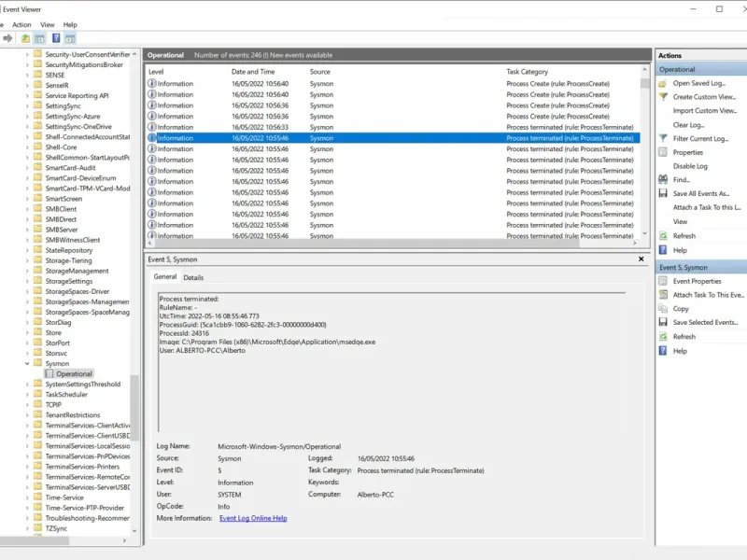
Task: Click the Attach Task To This Event icon
Action: (x=663, y=295)
